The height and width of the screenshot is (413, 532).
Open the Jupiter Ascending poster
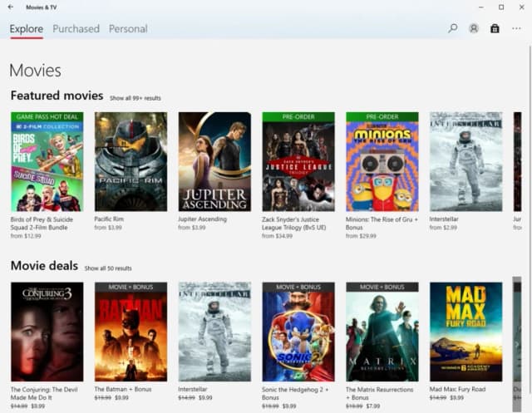[x=214, y=162]
